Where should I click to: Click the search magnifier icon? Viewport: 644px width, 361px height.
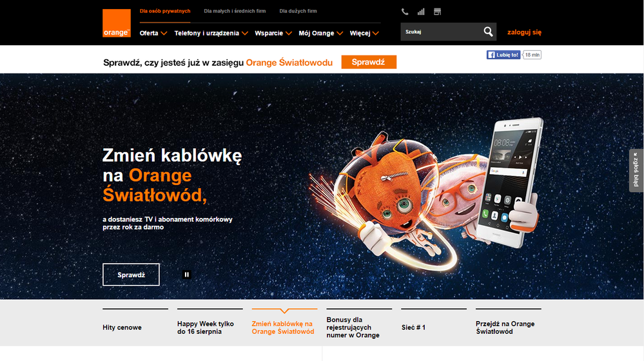(x=488, y=32)
